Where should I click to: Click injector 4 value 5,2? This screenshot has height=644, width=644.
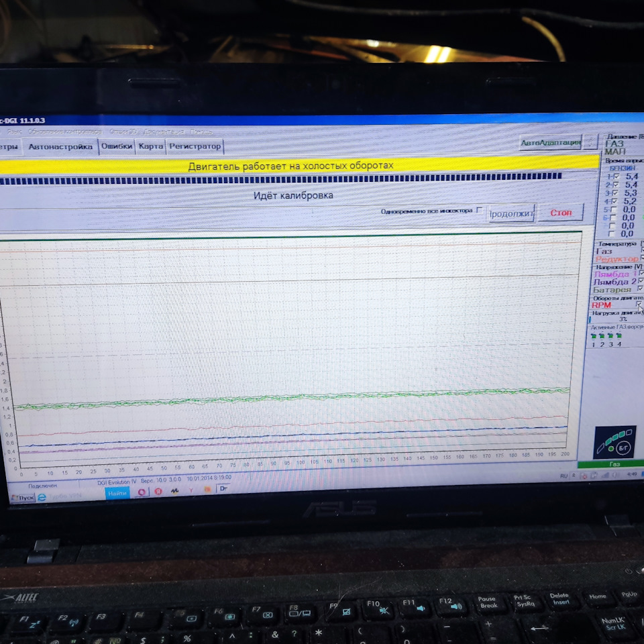[x=630, y=201]
